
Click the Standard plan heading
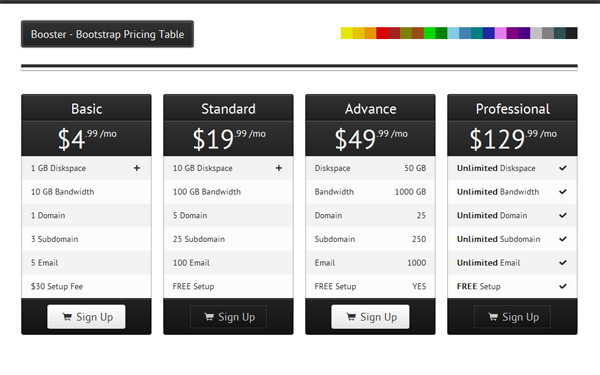[228, 109]
